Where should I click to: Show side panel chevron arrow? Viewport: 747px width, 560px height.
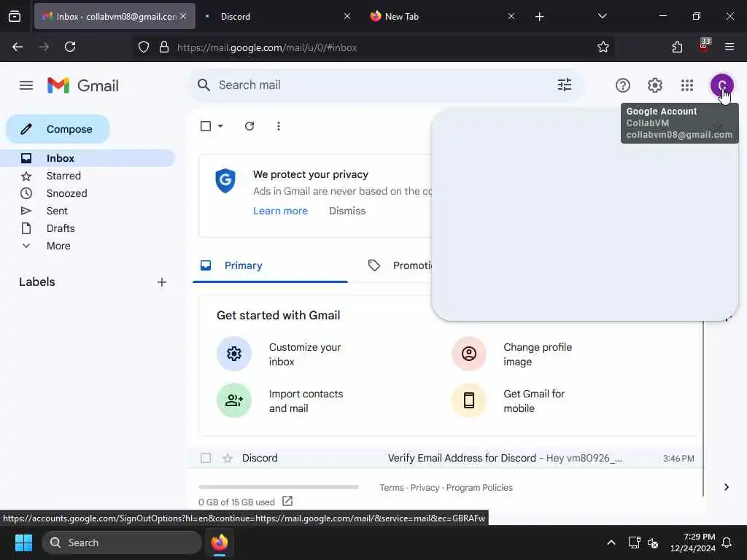(726, 487)
